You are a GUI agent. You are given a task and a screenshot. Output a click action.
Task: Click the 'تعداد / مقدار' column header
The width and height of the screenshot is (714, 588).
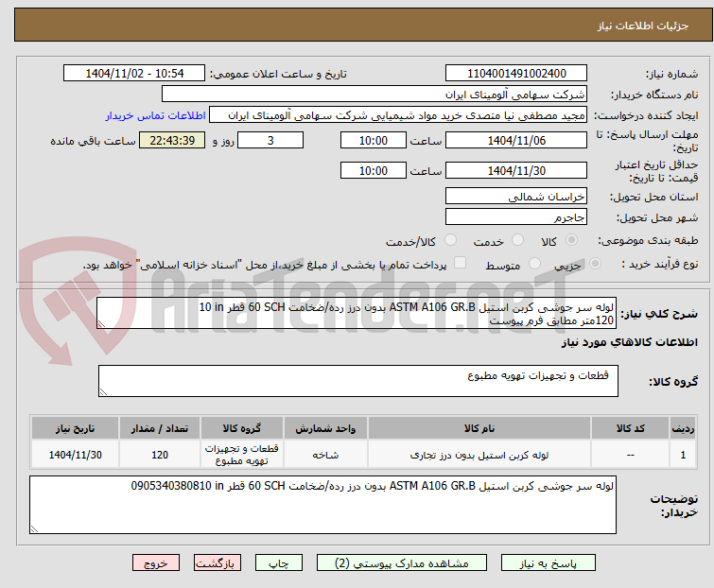click(x=160, y=428)
